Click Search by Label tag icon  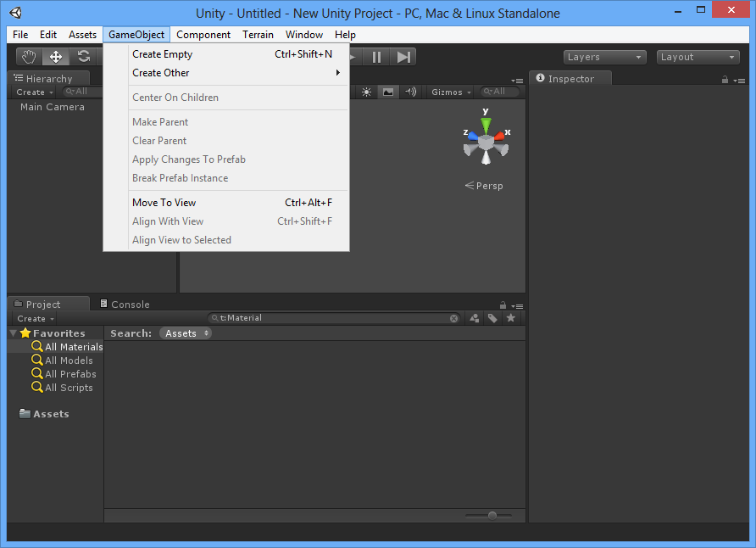point(492,318)
